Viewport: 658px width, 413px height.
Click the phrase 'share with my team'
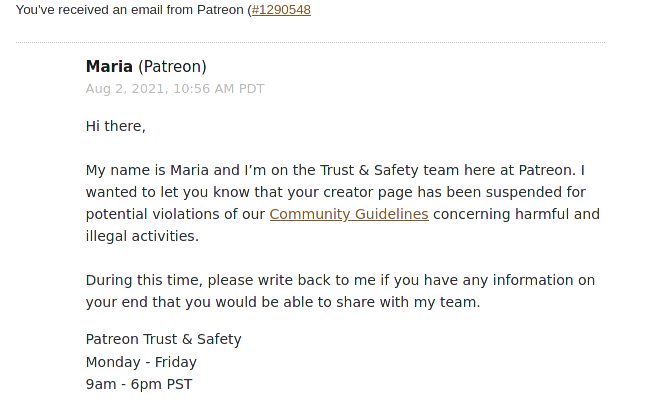click(x=407, y=302)
